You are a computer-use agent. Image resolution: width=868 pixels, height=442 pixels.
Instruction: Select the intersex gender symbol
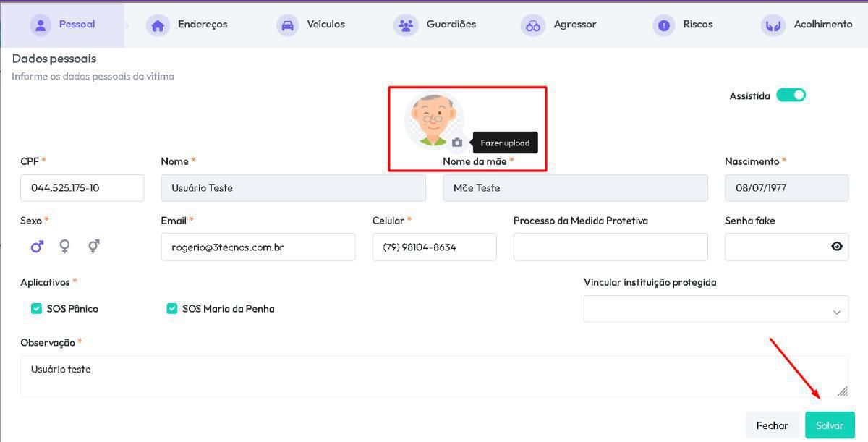click(93, 247)
